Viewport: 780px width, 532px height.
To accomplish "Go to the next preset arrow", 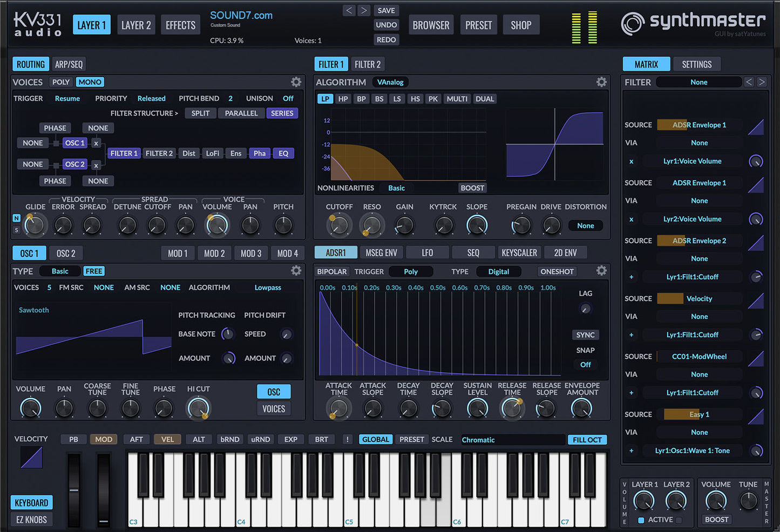I will 364,10.
